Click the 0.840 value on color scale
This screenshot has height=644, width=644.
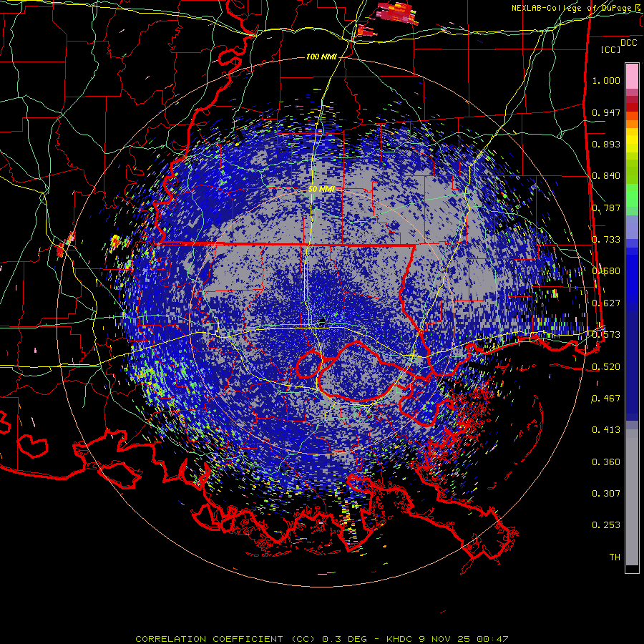(606, 176)
